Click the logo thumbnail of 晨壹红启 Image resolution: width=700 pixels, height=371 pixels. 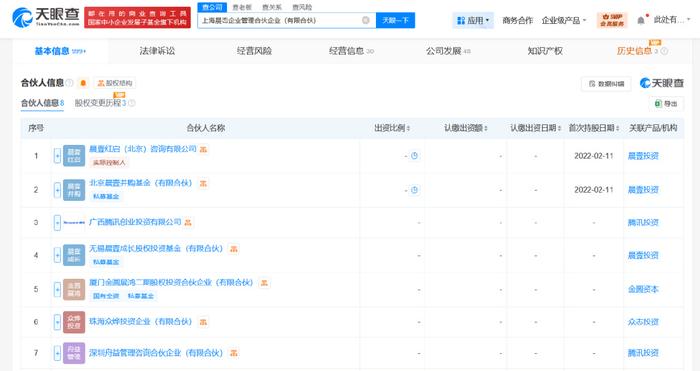point(74,156)
